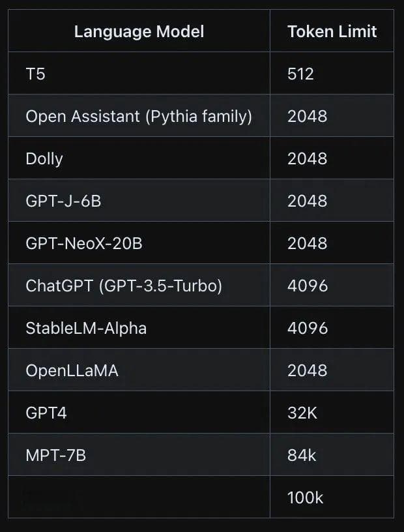
Task: Select the OpenLLaMA row label
Action: (72, 370)
